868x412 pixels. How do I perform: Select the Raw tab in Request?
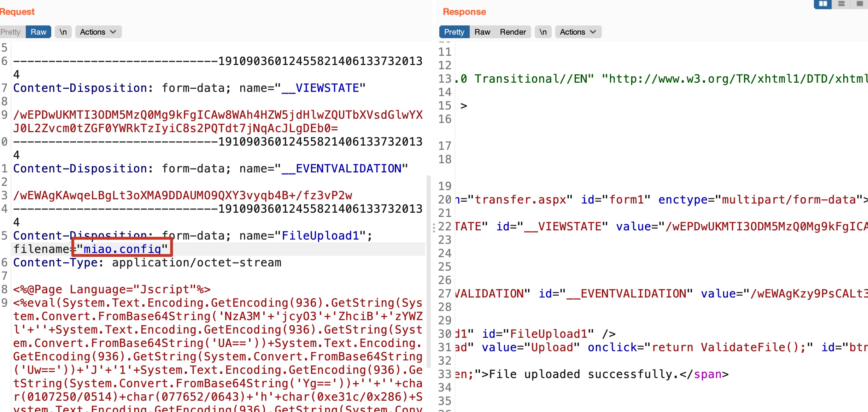38,32
